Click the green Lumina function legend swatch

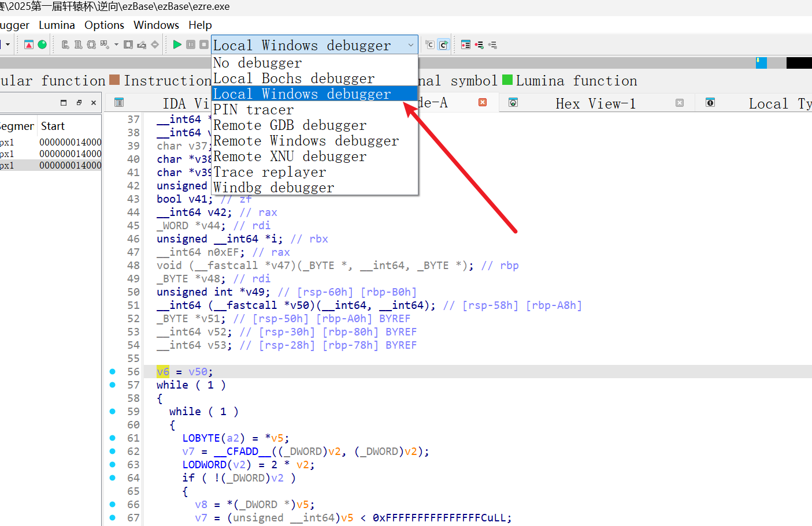[507, 80]
